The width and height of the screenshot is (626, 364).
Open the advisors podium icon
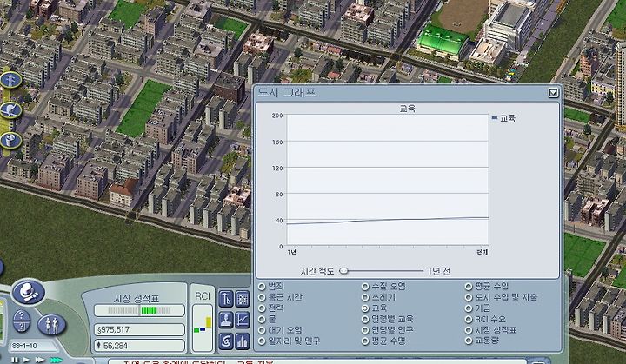pyautogui.click(x=226, y=320)
